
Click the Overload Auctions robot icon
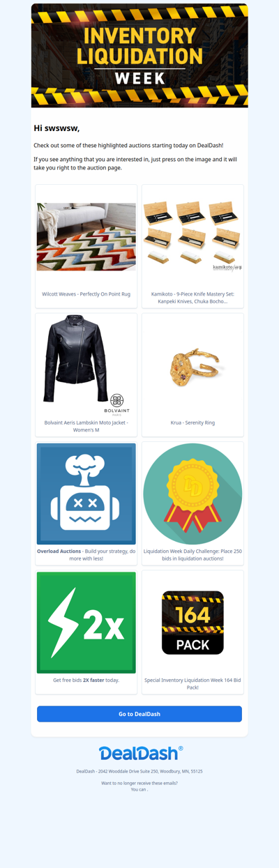[x=86, y=494]
